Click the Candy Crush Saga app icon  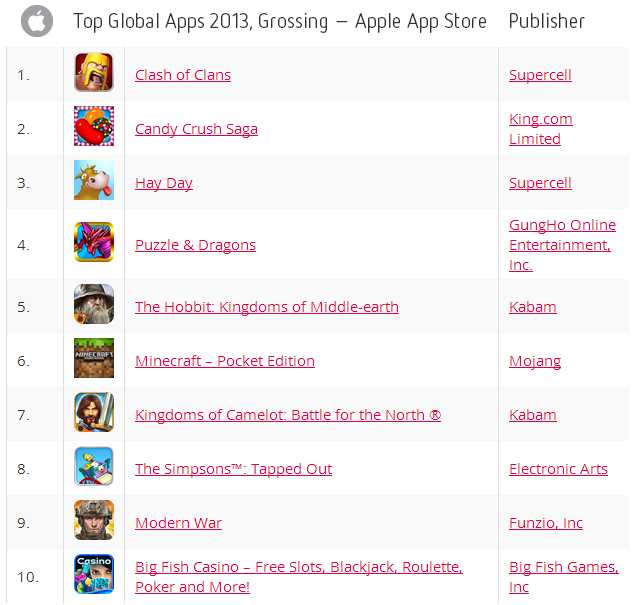pyautogui.click(x=94, y=126)
